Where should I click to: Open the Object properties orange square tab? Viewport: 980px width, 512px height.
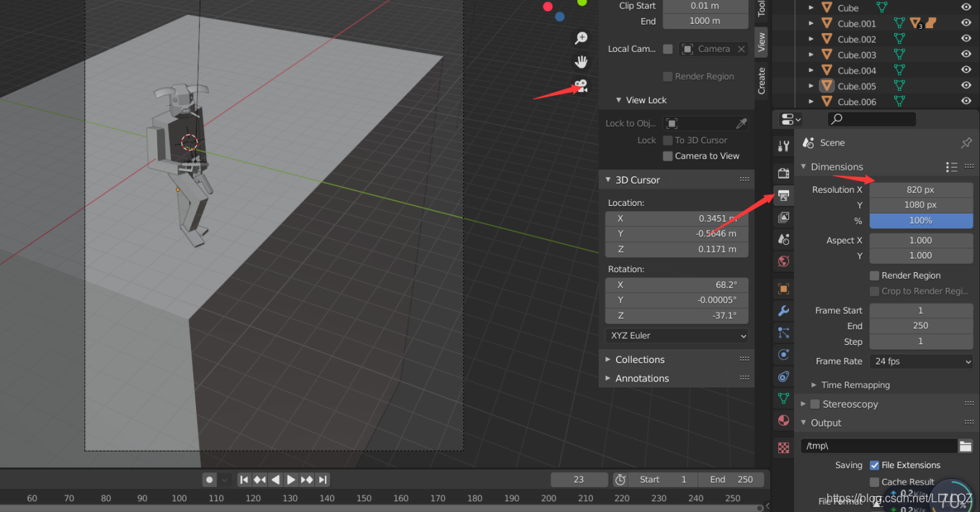click(783, 289)
